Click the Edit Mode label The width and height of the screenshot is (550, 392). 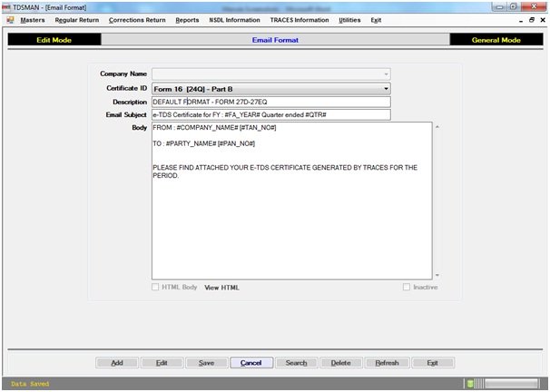[x=54, y=40]
